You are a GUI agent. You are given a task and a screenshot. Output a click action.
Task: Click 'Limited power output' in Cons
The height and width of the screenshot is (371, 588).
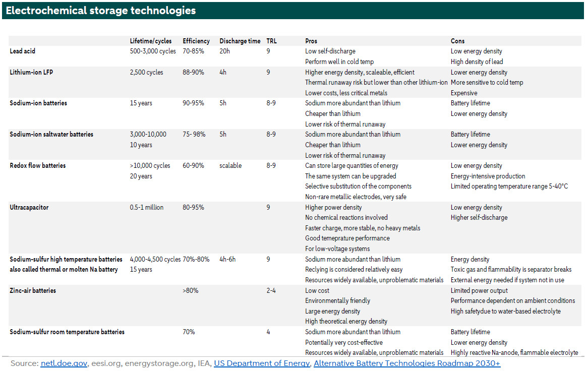coord(479,290)
